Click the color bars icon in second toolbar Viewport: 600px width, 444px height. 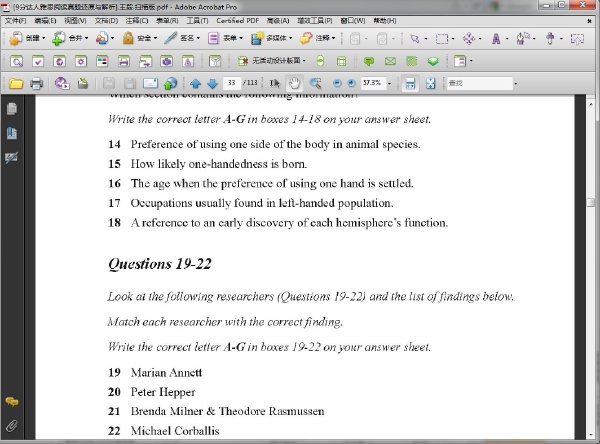coord(102,61)
